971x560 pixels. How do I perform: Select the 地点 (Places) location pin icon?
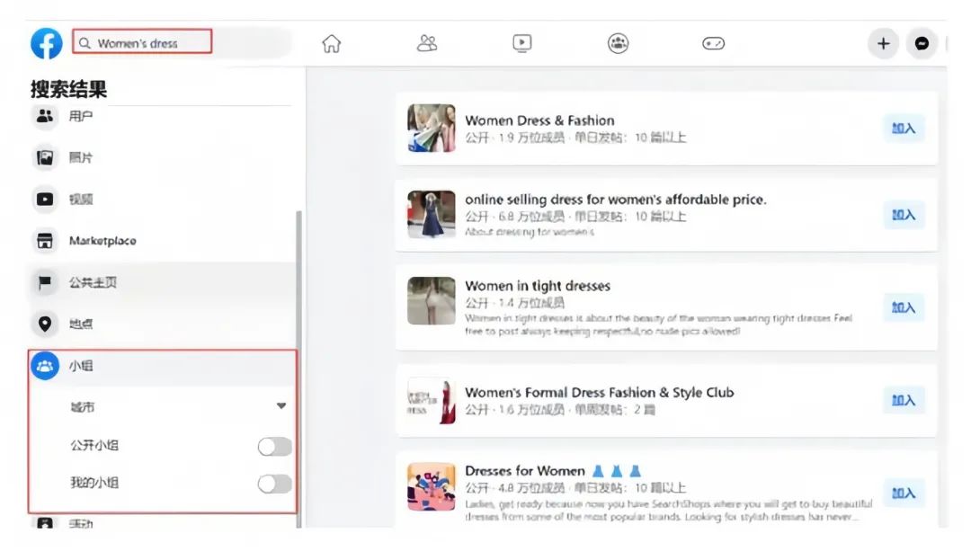pos(44,324)
